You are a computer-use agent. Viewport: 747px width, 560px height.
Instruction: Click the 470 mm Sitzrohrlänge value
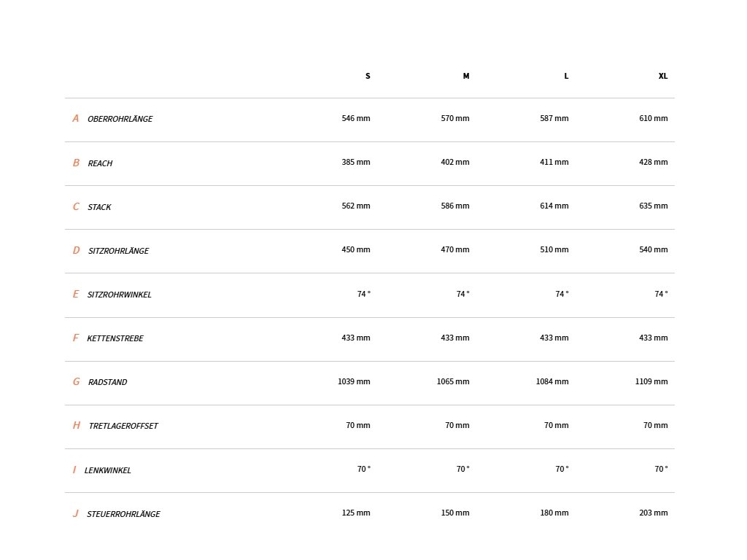[455, 249]
